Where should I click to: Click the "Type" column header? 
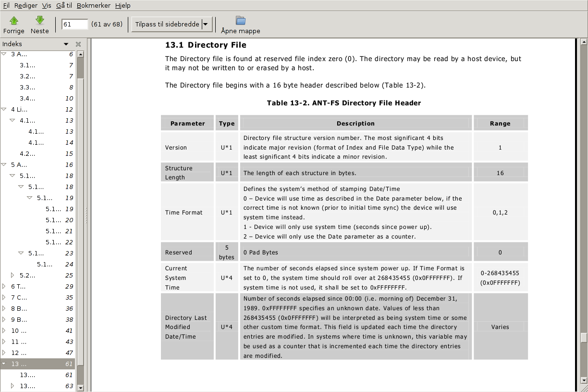point(227,123)
